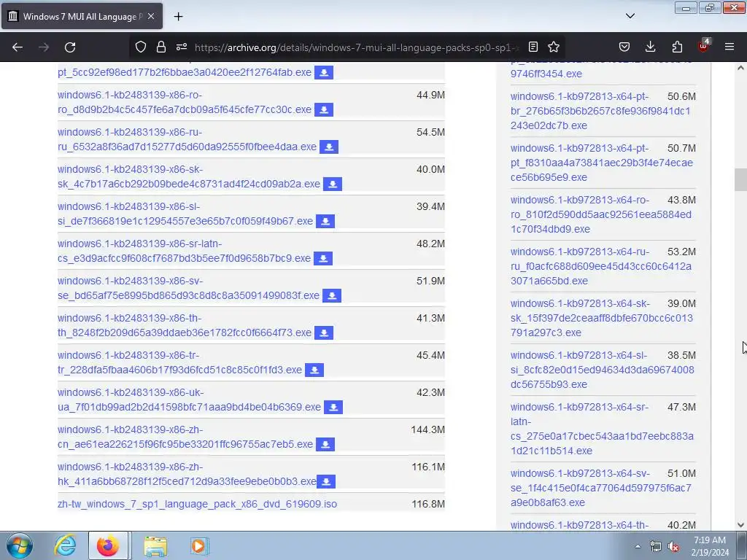The image size is (747, 560).
Task: Open windows6.1-kb2483139-x86-th-th exe link
Action: (x=185, y=325)
